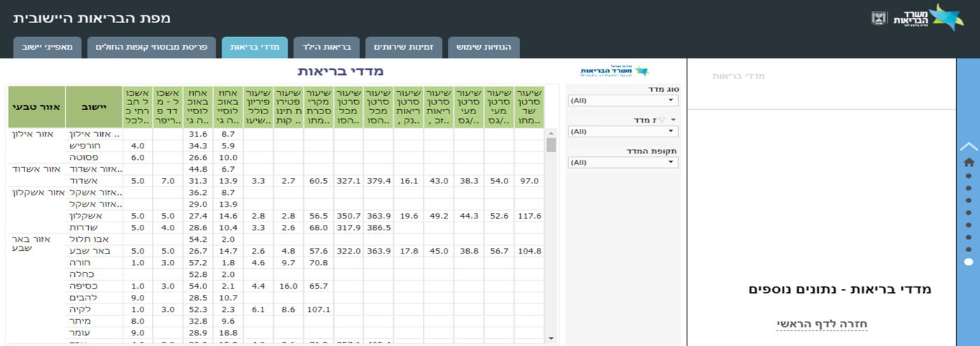
Task: Open the ג מדד filter dropdown
Action: [x=623, y=131]
